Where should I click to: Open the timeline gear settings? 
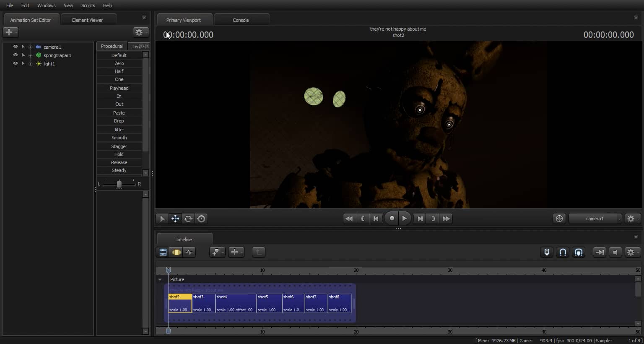click(632, 252)
